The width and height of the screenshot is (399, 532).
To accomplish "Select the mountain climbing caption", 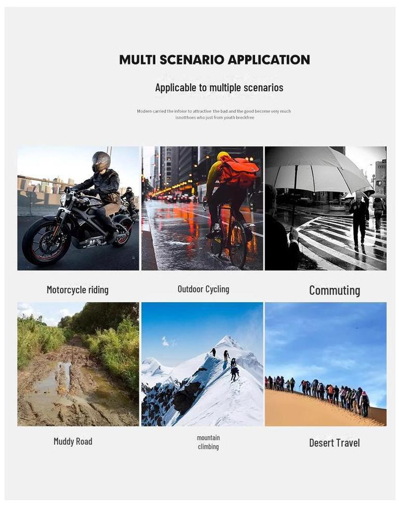I will (208, 442).
